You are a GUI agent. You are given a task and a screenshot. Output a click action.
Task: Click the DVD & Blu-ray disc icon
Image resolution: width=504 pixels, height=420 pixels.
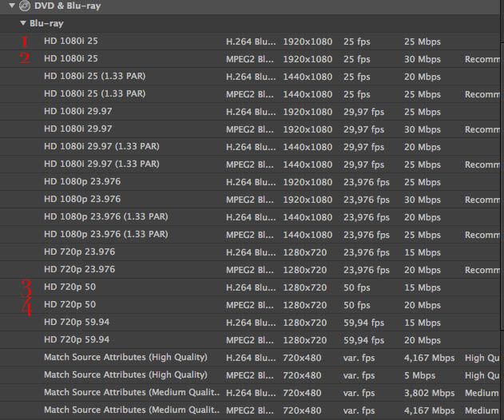pos(24,6)
